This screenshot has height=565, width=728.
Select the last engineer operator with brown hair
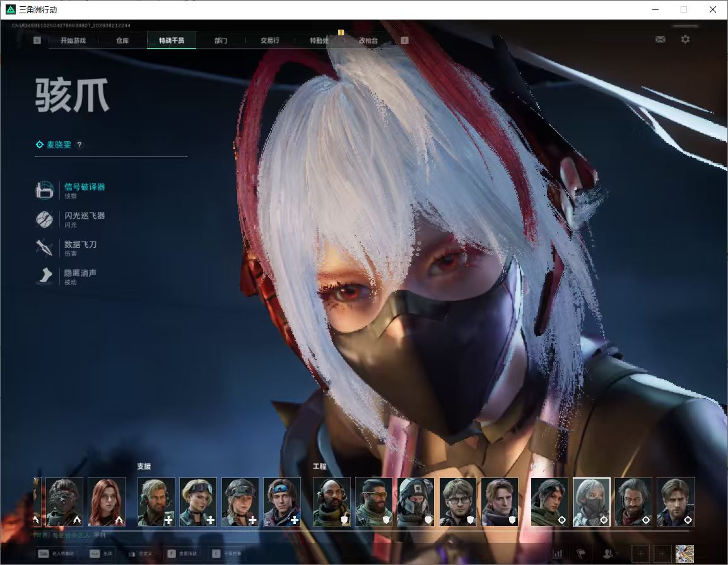[500, 502]
